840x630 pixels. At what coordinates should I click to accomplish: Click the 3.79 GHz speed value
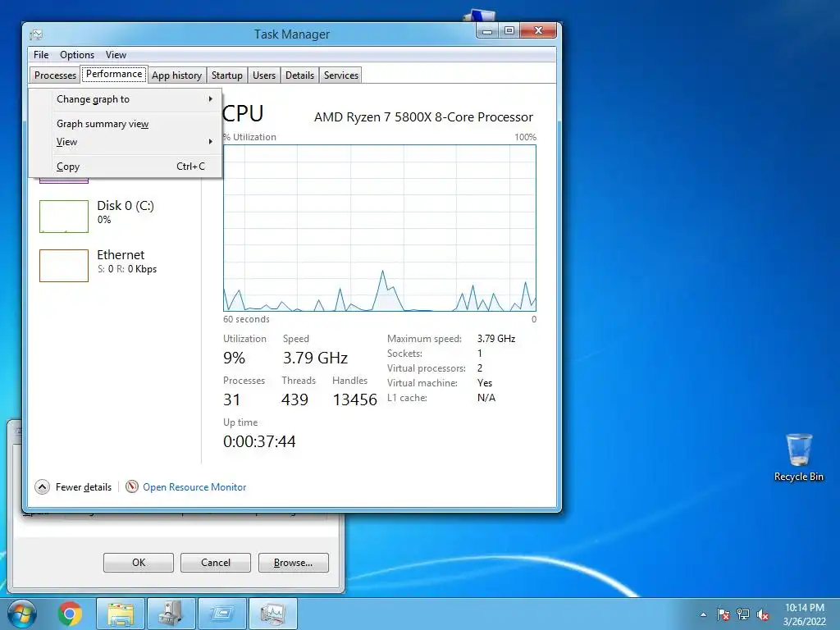[x=316, y=358]
